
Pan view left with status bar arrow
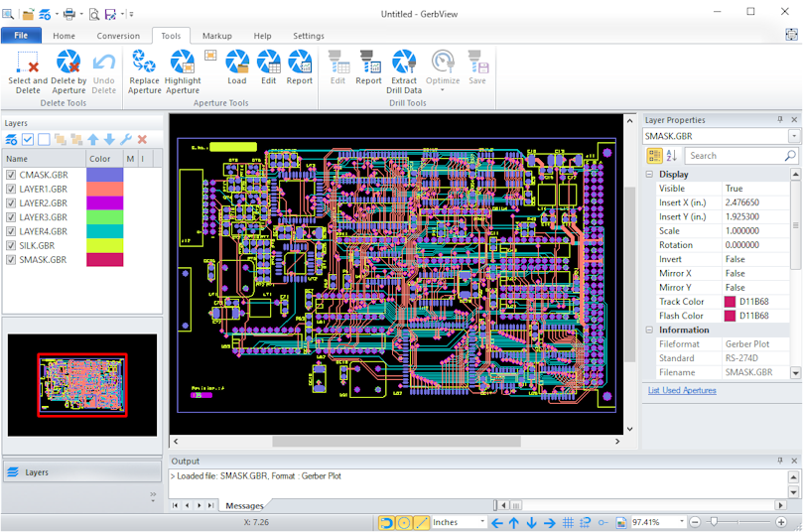(496, 522)
